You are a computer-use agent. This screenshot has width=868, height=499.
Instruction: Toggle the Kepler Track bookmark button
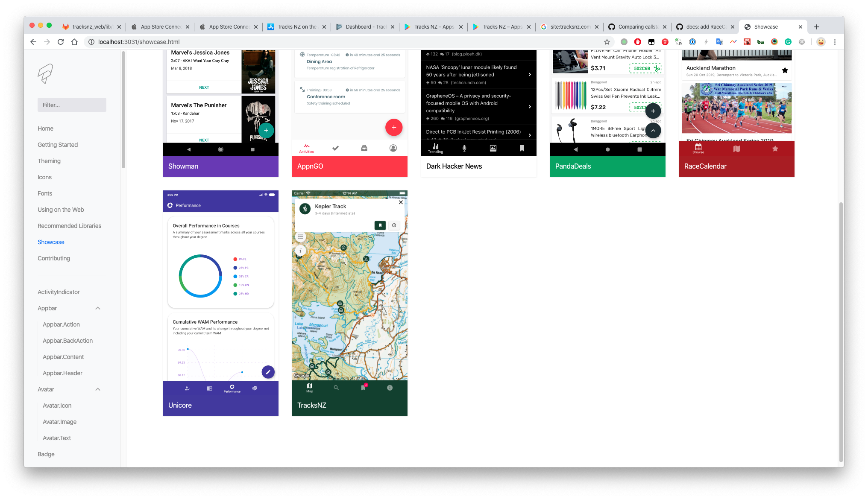[x=380, y=225]
